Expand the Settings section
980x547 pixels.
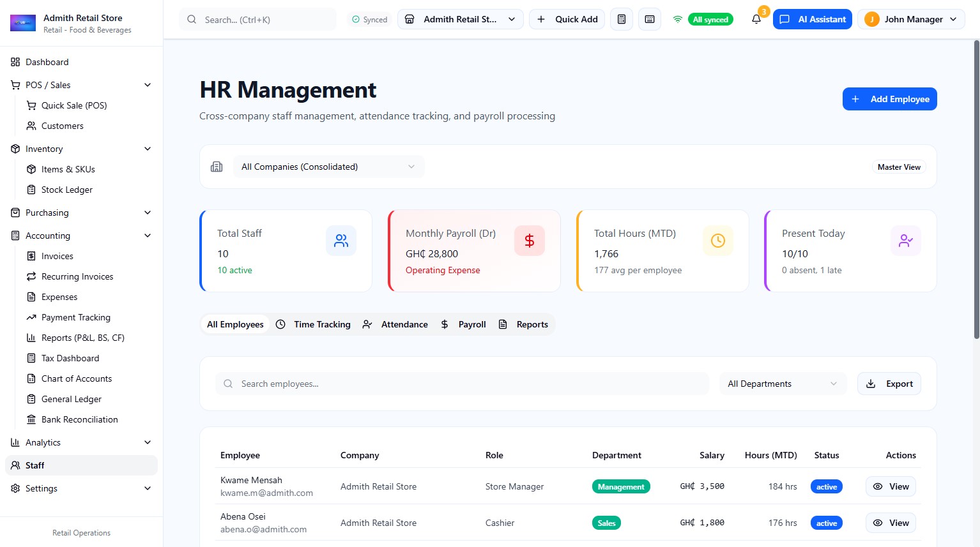tap(81, 488)
